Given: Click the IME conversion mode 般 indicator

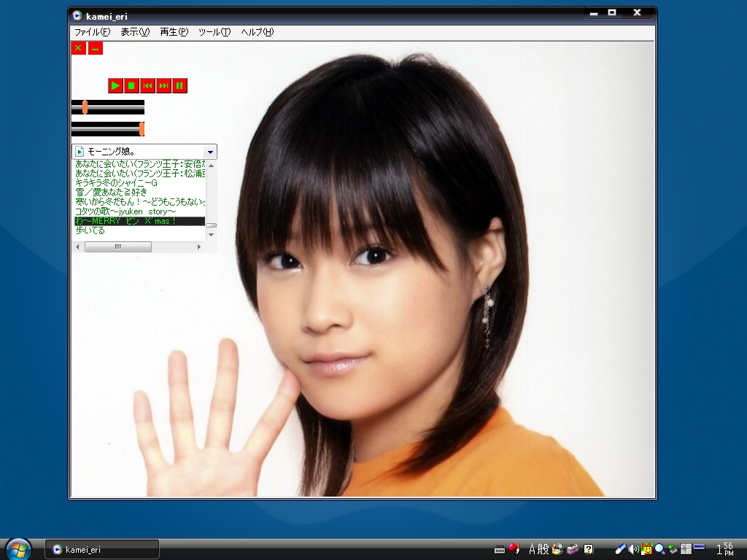Looking at the screenshot, I should pyautogui.click(x=544, y=549).
